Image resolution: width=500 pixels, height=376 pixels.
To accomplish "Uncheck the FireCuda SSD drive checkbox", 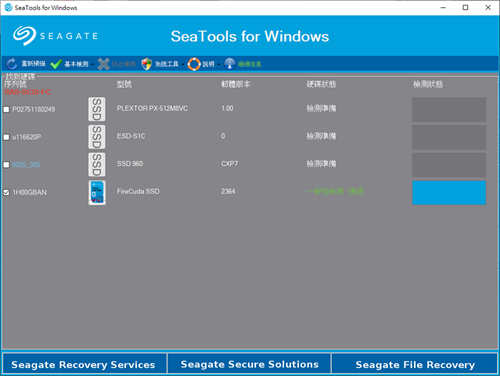I will pos(6,192).
